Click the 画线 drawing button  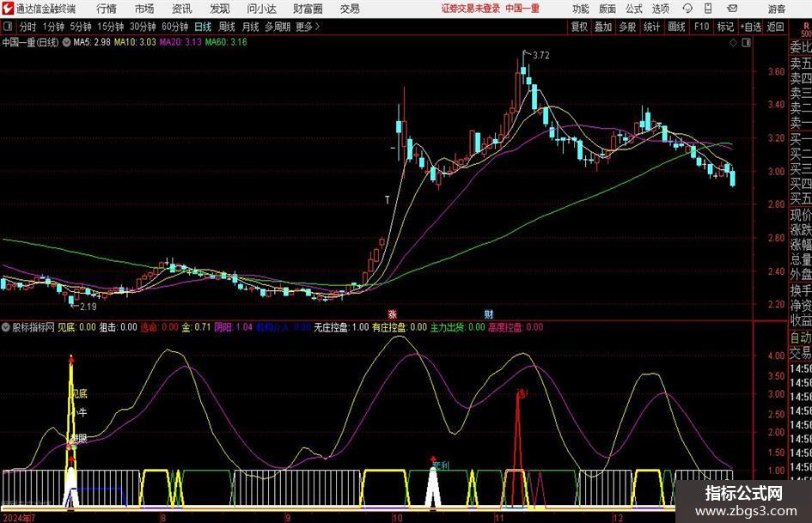(676, 27)
